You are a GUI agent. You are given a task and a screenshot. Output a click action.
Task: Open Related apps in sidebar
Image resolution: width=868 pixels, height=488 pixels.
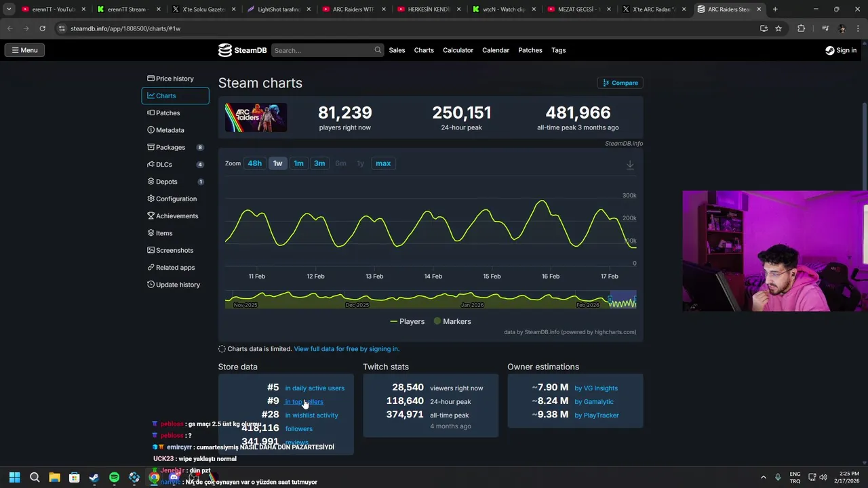pos(175,268)
